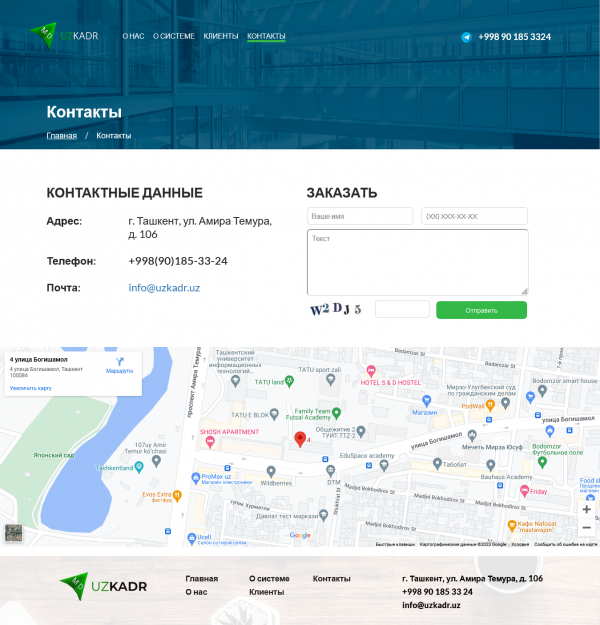Open directions via the Маршруты icon
The width and height of the screenshot is (600, 625).
point(119,361)
